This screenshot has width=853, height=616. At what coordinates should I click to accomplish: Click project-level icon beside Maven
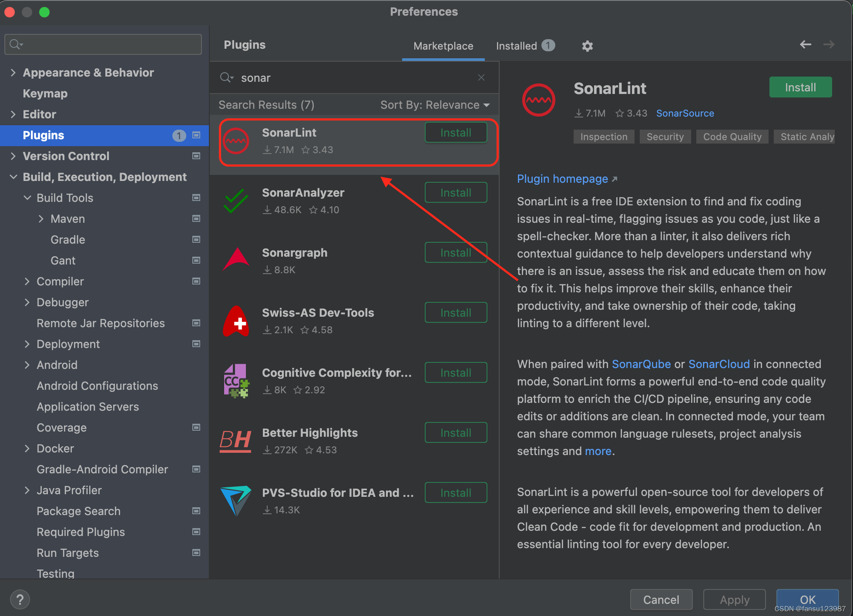(x=196, y=219)
